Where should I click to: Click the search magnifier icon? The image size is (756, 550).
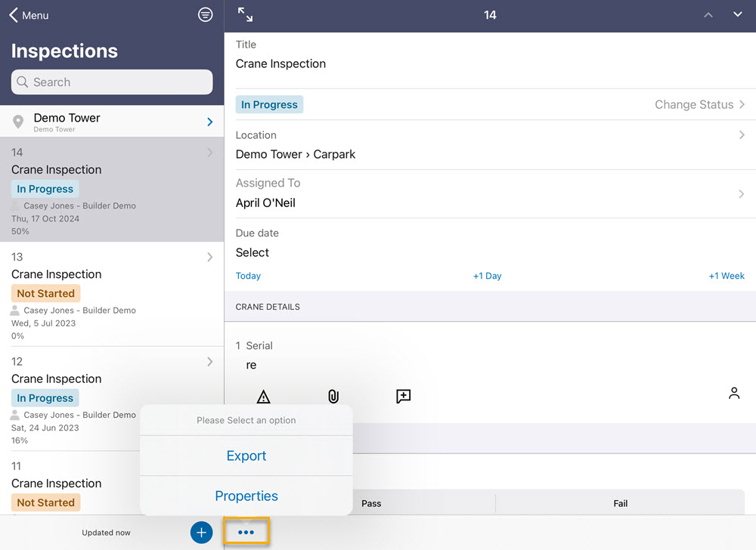(22, 82)
